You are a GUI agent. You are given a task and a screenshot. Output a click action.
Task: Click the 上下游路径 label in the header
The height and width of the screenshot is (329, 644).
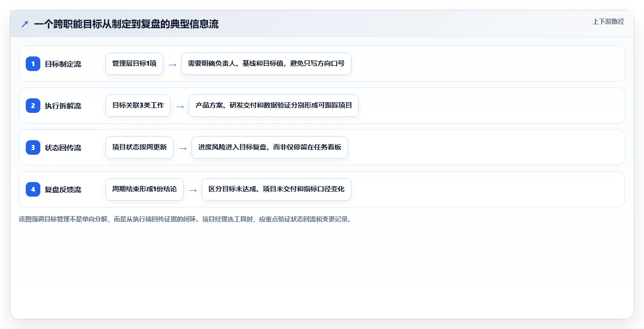608,21
